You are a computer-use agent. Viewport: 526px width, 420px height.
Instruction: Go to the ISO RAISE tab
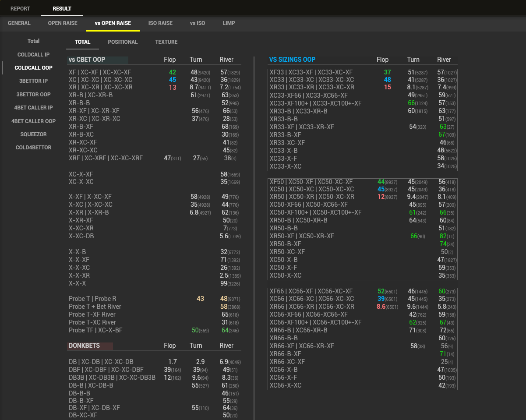[x=160, y=23]
